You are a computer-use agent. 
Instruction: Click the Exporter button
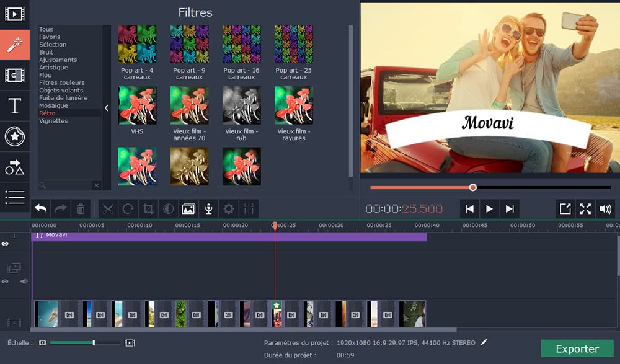(577, 348)
